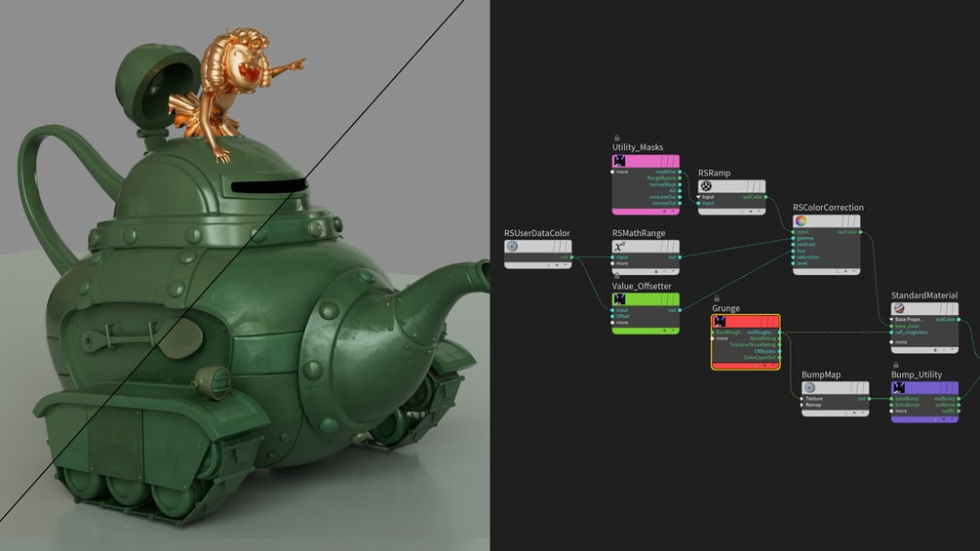Click lock icon above Value_Offsetter

point(616,275)
